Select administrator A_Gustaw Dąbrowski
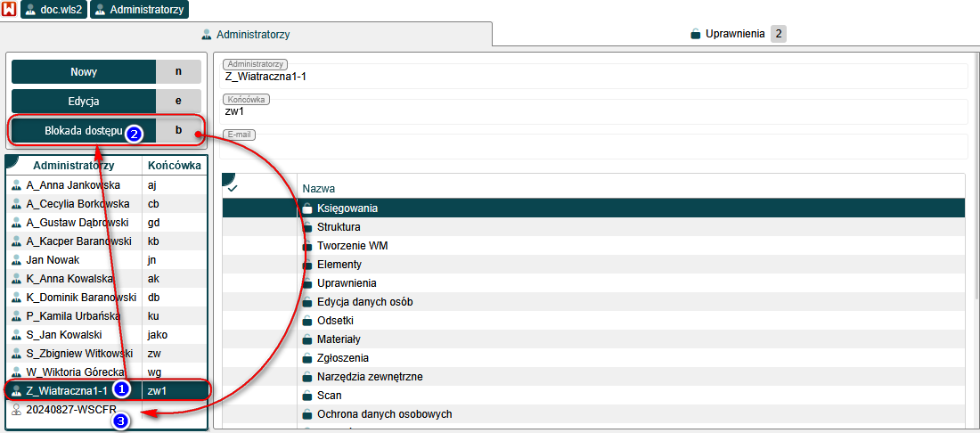 tap(106, 223)
